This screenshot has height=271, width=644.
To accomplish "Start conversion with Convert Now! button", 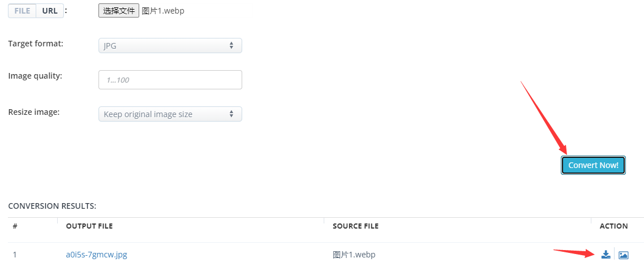I will (593, 165).
